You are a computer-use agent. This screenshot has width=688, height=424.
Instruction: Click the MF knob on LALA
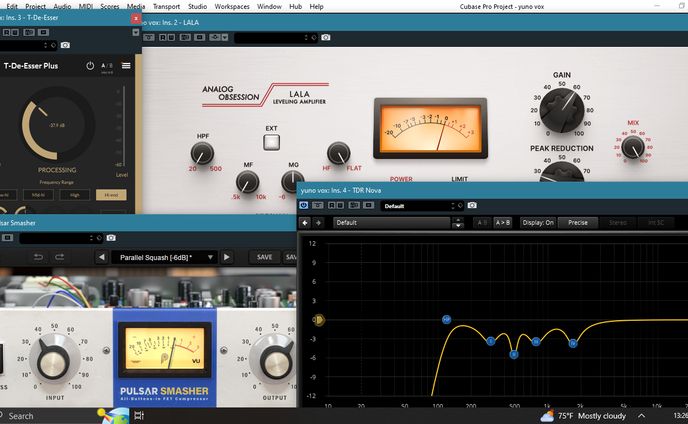pyautogui.click(x=247, y=182)
